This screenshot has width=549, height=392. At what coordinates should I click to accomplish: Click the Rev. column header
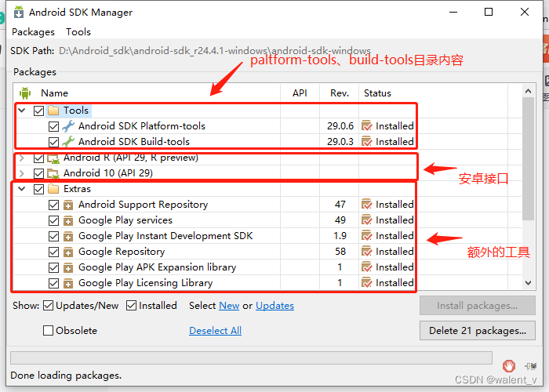coord(340,93)
